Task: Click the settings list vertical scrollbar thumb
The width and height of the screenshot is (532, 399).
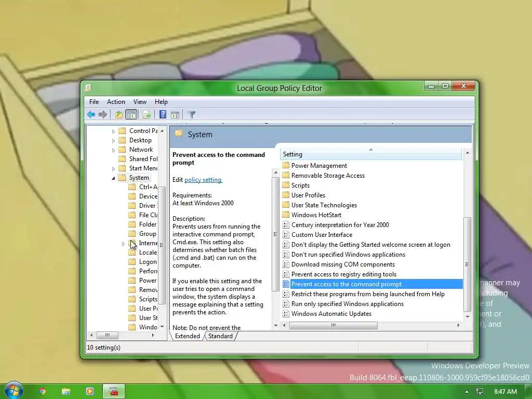Action: point(467,264)
